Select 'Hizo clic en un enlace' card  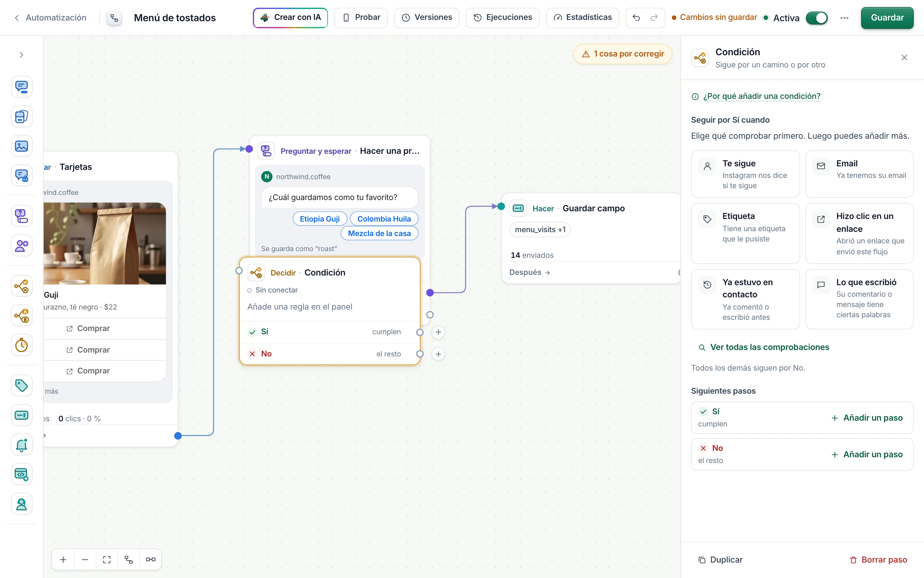(859, 233)
